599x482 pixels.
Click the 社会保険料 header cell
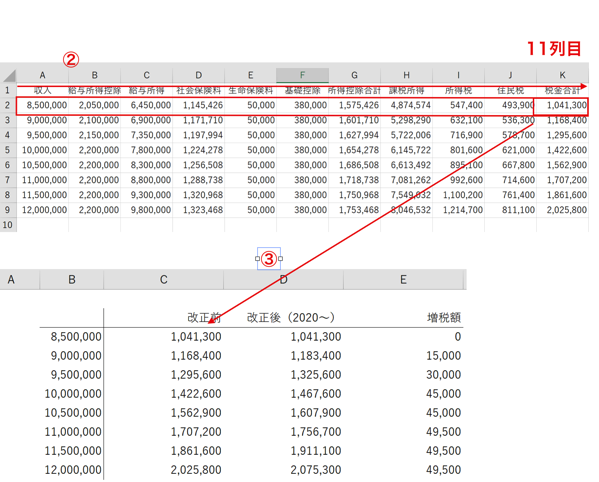point(198,91)
